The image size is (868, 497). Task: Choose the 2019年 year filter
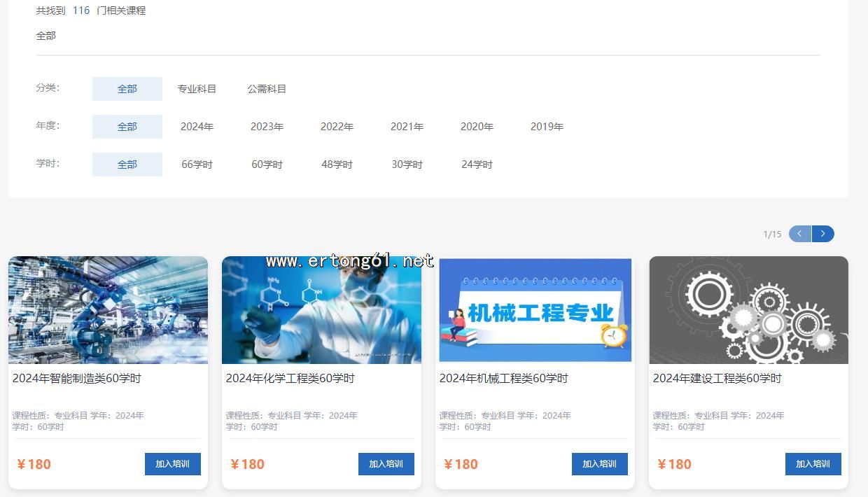547,127
